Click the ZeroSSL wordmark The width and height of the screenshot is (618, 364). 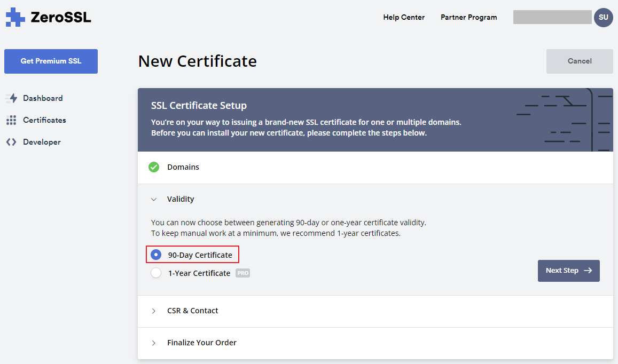61,17
